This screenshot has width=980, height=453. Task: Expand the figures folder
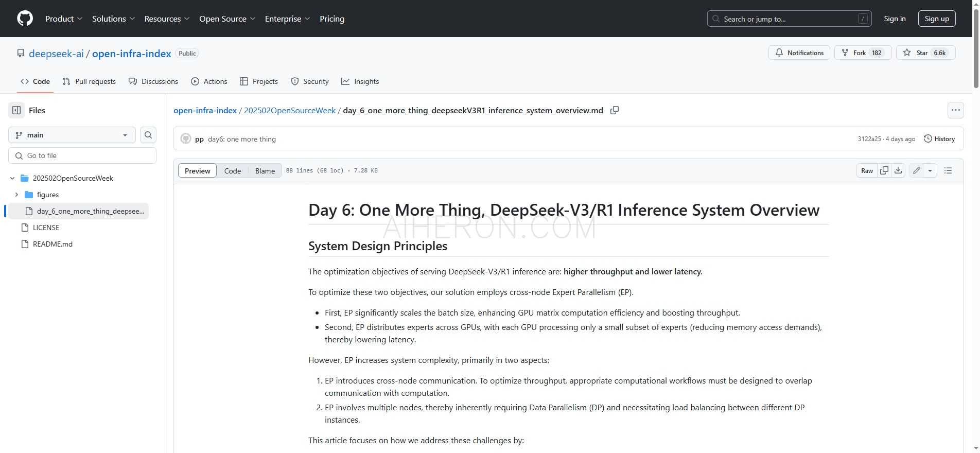[x=16, y=195]
